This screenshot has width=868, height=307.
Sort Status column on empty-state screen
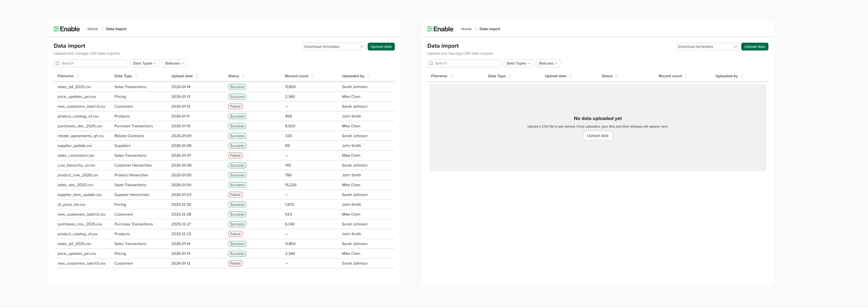click(617, 76)
